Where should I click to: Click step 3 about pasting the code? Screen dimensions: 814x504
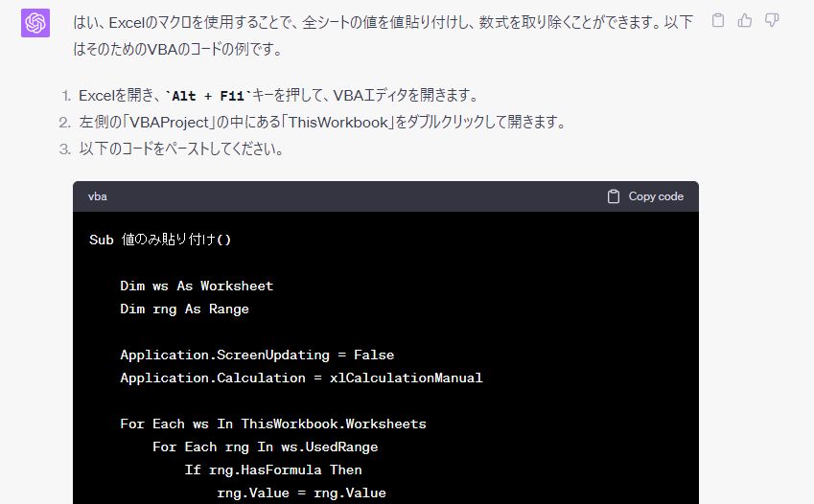click(x=180, y=149)
